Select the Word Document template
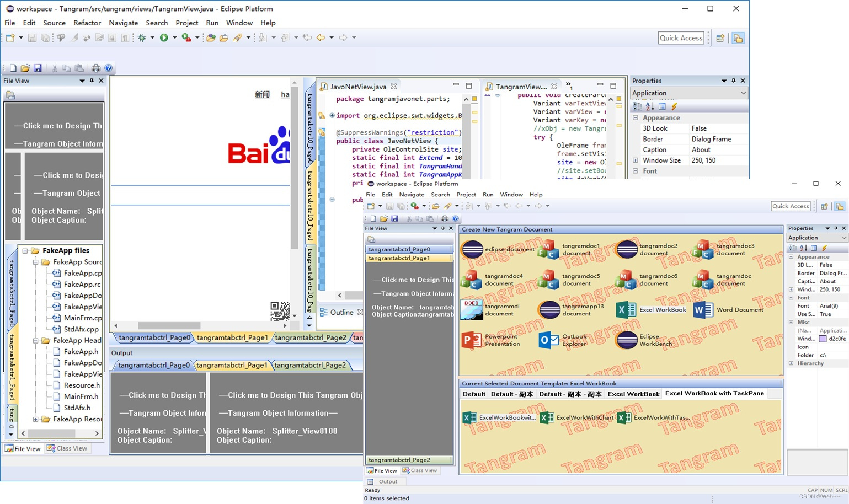The width and height of the screenshot is (849, 504). [728, 310]
